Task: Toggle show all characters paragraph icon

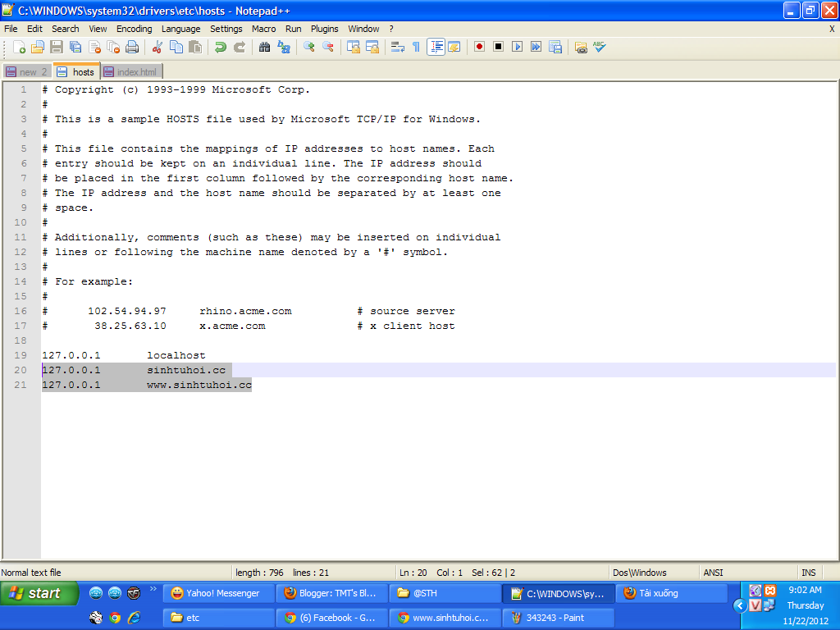Action: point(416,47)
